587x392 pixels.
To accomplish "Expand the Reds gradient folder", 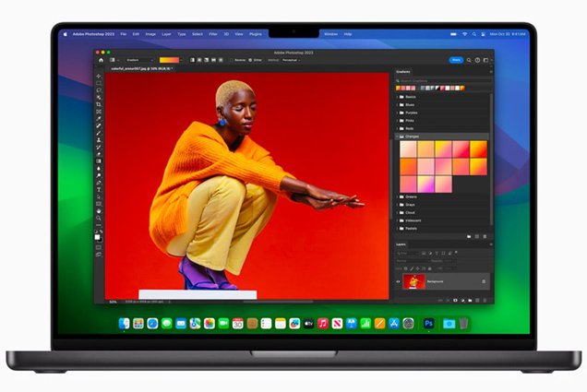I will click(397, 128).
